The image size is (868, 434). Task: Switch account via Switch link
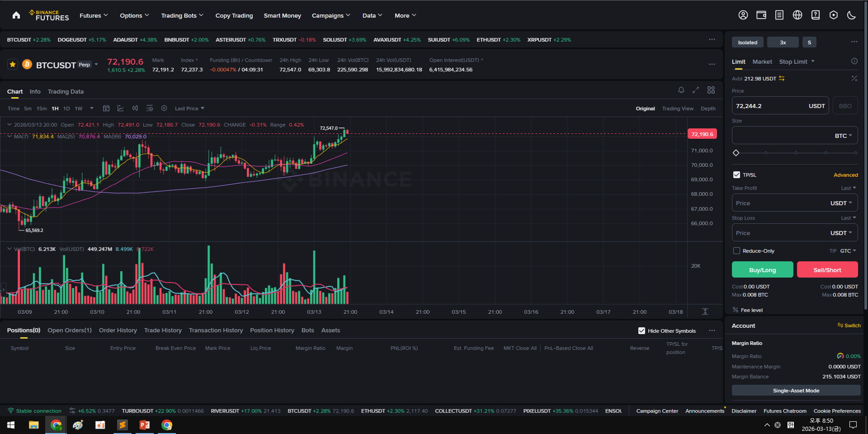pyautogui.click(x=849, y=325)
